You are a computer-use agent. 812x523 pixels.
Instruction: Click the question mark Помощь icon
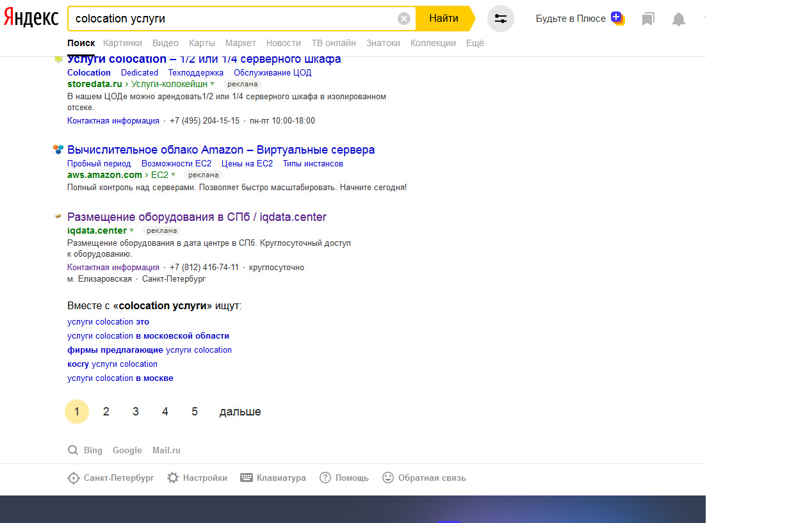[x=325, y=478]
